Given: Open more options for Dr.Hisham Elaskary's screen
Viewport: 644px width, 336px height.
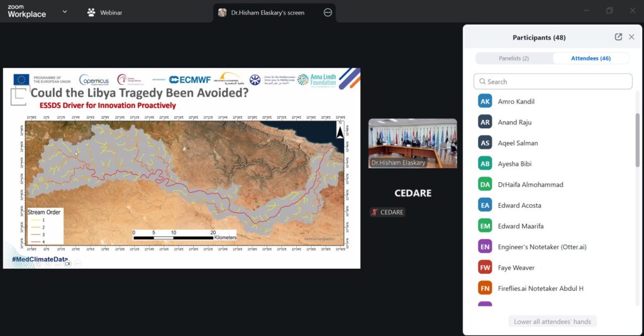Looking at the screenshot, I should click(x=327, y=12).
